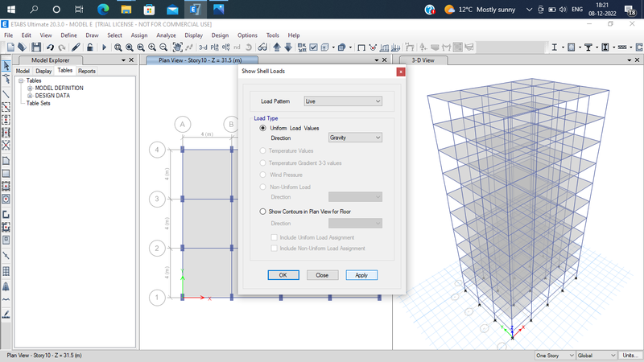The height and width of the screenshot is (362, 644).
Task: Select the Draw Floor polygon tool
Action: point(6,160)
